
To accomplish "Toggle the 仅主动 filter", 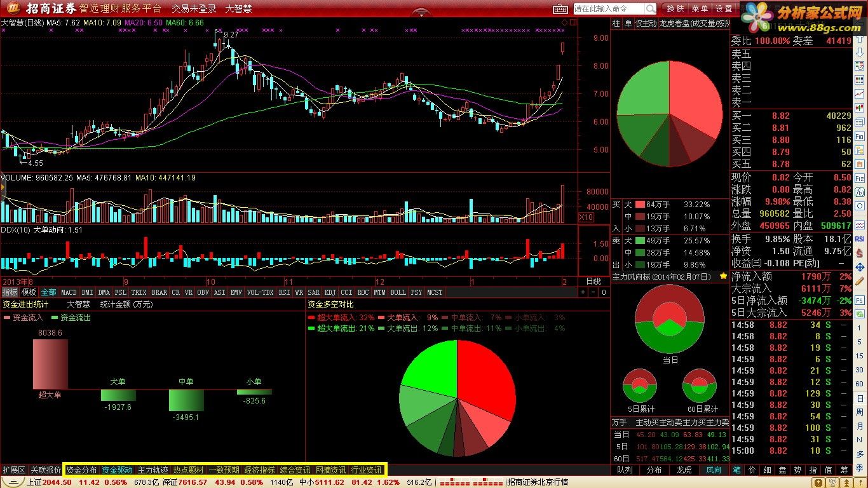I will (646, 24).
